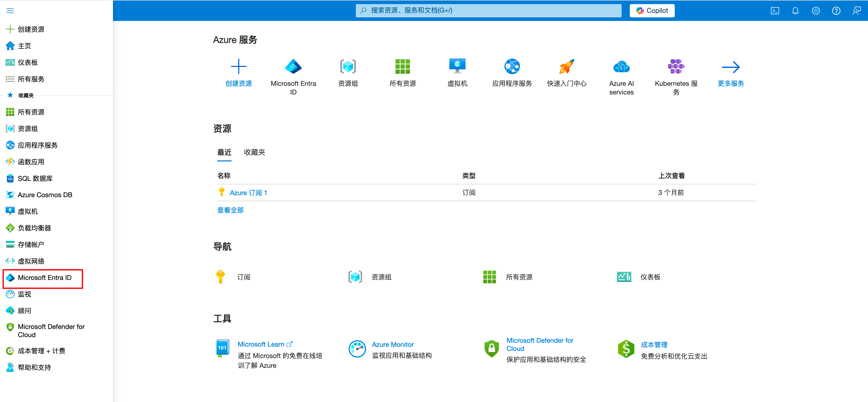Focus the 搜索资源 search box

click(x=488, y=11)
